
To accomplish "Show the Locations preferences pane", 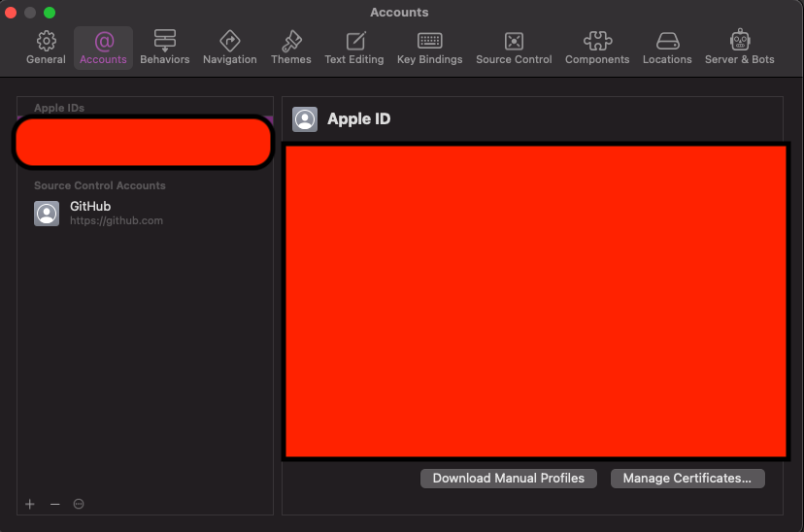I will 667,48.
